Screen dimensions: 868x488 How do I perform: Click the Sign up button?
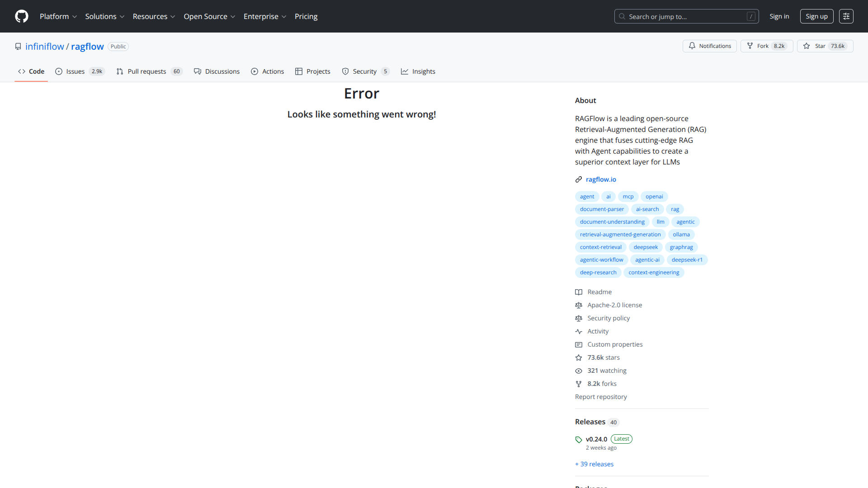point(816,16)
